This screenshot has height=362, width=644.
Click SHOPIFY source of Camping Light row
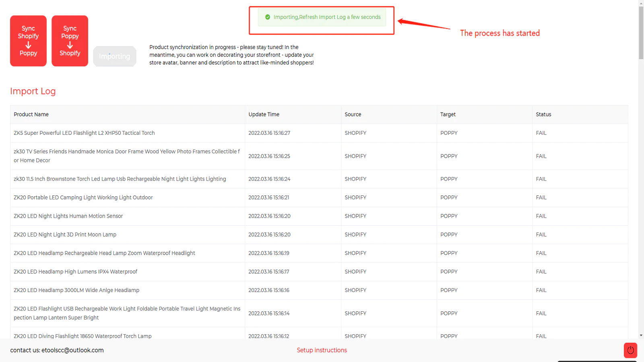(355, 197)
